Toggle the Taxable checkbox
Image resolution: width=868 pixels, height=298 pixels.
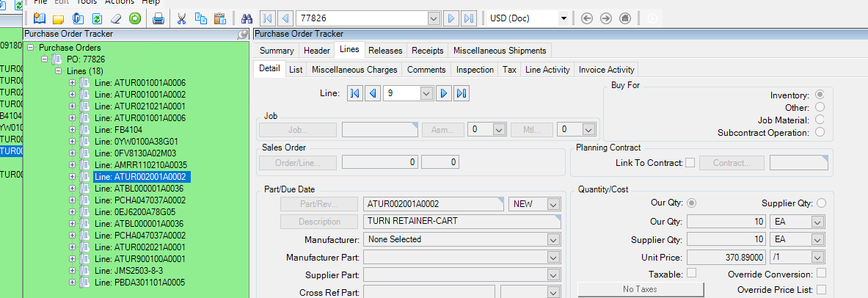point(691,273)
